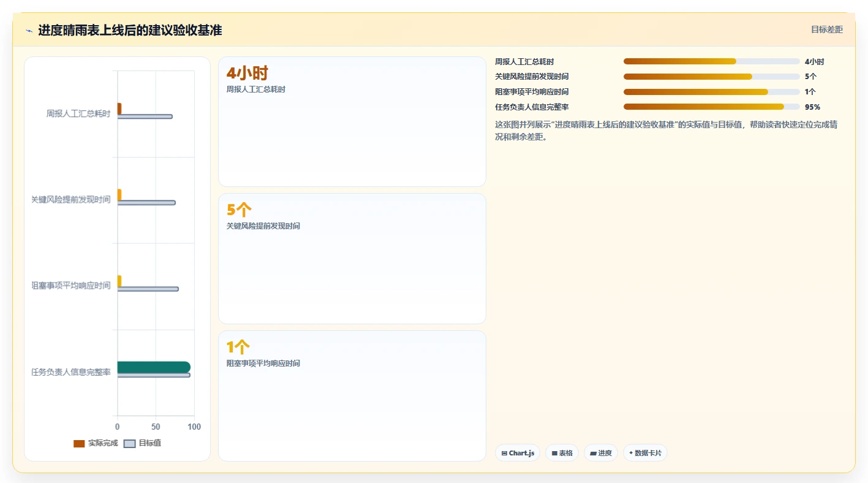Click the 周报人工汇总耗时 label in progress list
The height and width of the screenshot is (483, 868).
(524, 61)
